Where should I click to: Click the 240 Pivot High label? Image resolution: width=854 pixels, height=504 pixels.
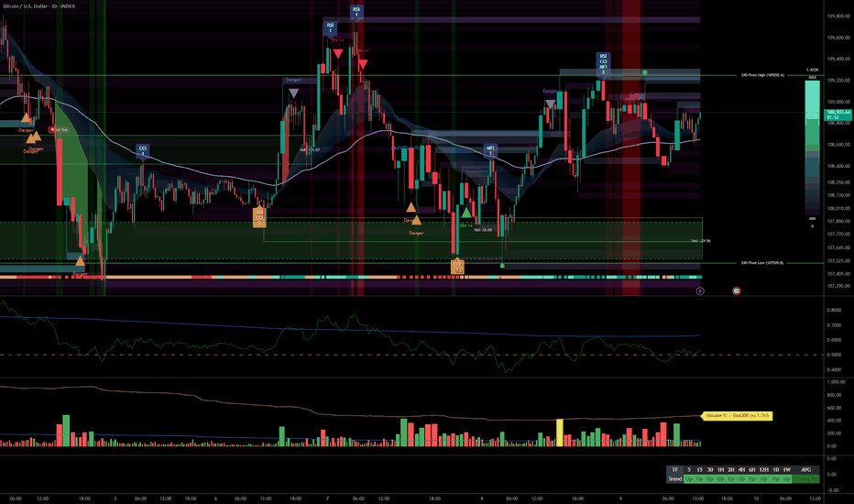click(x=762, y=75)
